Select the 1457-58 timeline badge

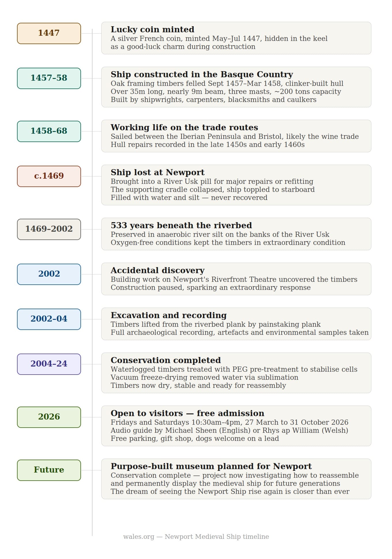pos(49,78)
